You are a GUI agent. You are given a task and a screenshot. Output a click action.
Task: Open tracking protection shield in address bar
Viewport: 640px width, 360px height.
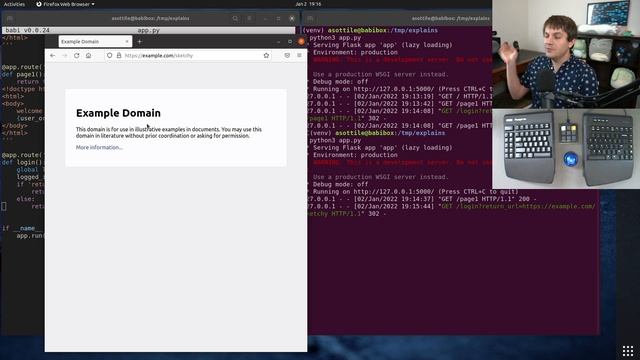click(109, 56)
